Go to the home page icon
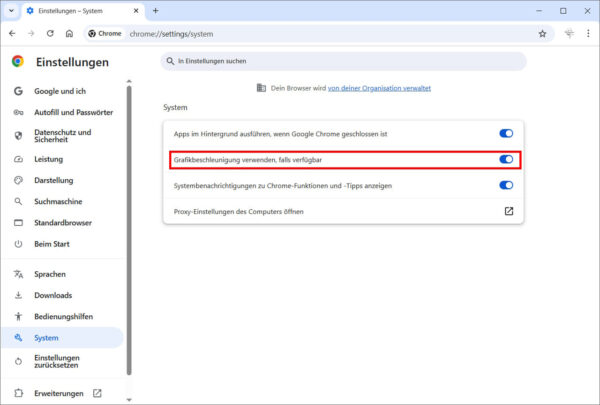 tap(69, 34)
